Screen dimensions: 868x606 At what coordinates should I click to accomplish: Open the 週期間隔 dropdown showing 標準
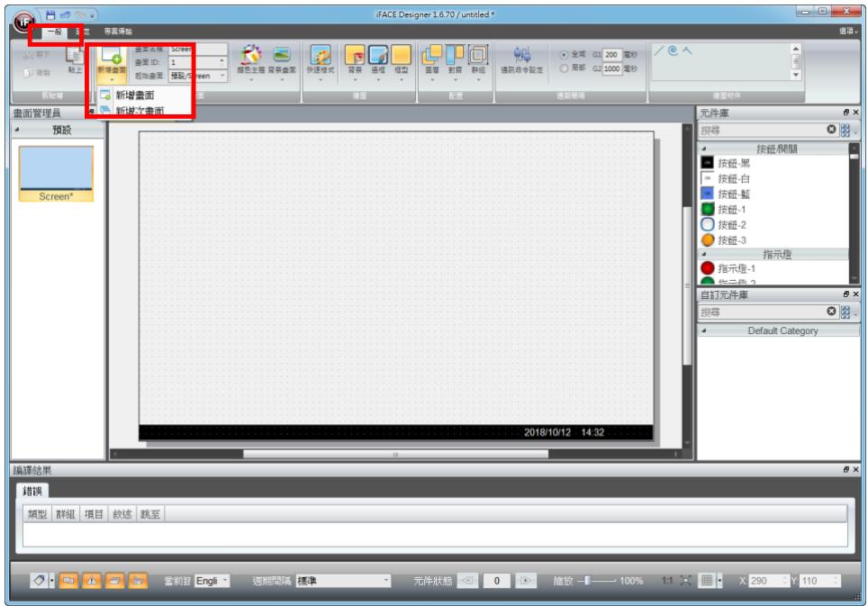pos(343,581)
